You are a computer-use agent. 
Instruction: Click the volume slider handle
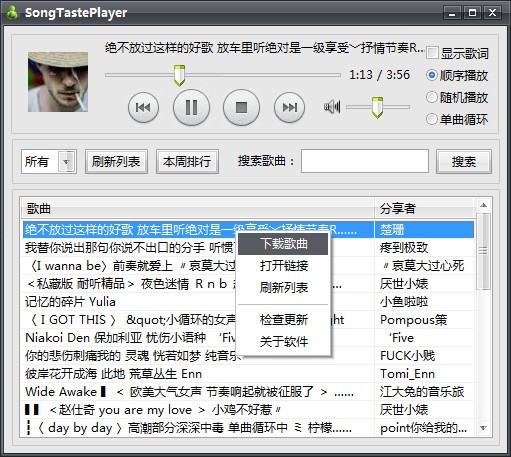[377, 107]
